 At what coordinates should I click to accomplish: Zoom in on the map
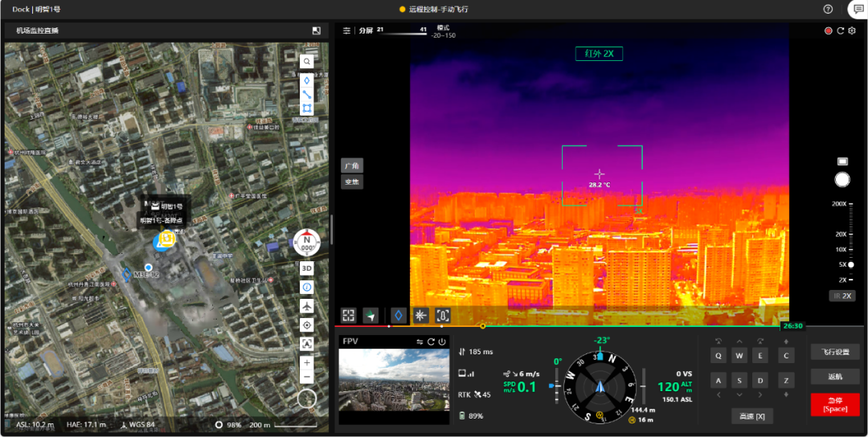[x=307, y=363]
